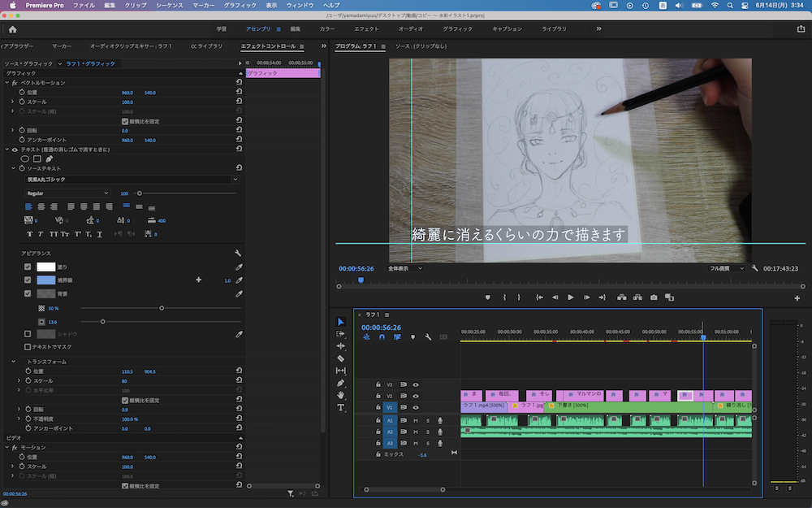The width and height of the screenshot is (812, 508).
Task: Open the シーケンス menu in menu bar
Action: [171, 5]
